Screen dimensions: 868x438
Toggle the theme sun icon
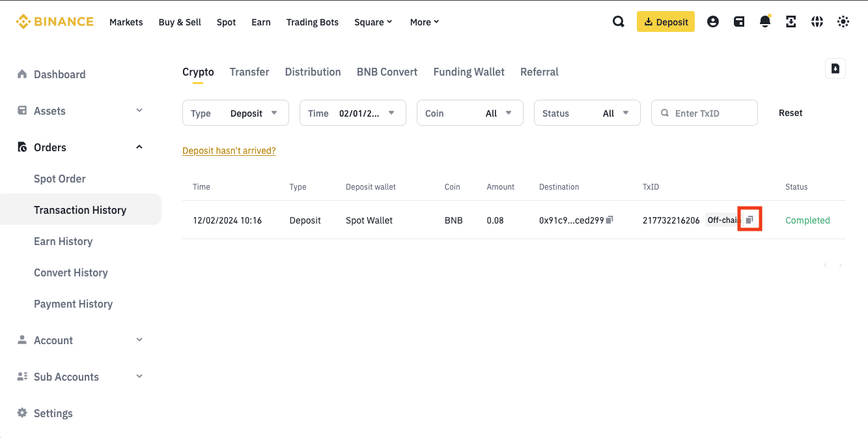pos(843,22)
